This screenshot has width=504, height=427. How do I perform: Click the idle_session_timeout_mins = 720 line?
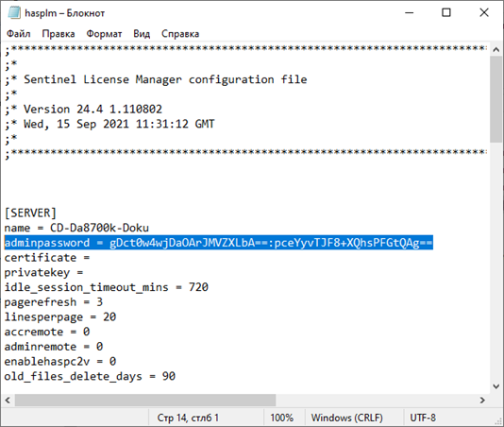click(106, 287)
